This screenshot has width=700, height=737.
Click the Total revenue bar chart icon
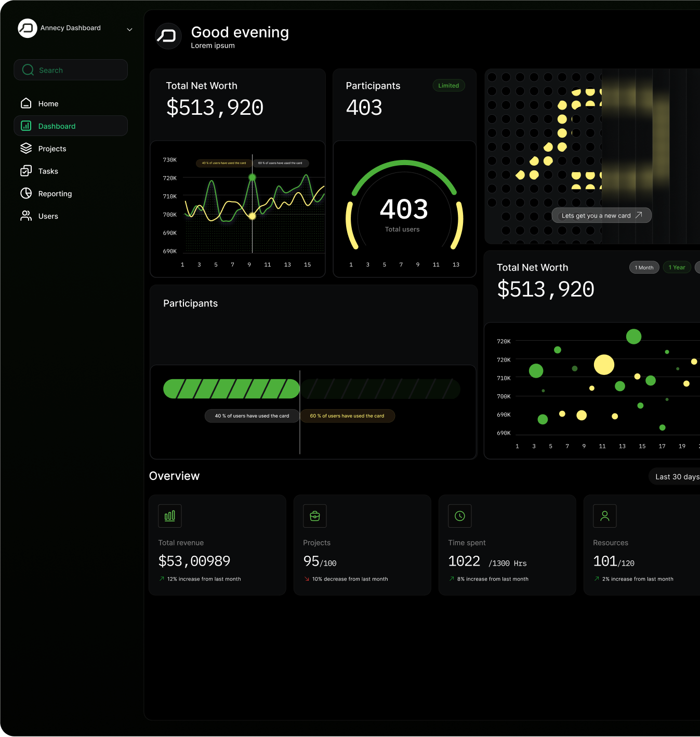[x=169, y=516]
